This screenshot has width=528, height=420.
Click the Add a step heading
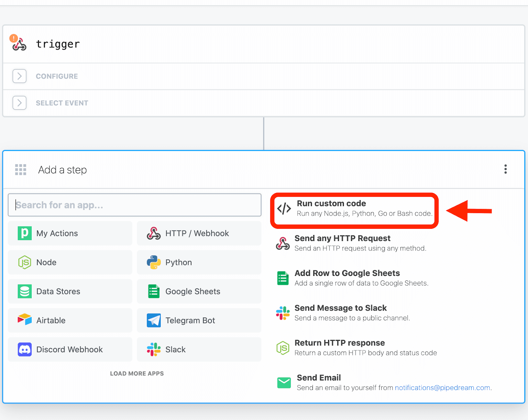[62, 170]
